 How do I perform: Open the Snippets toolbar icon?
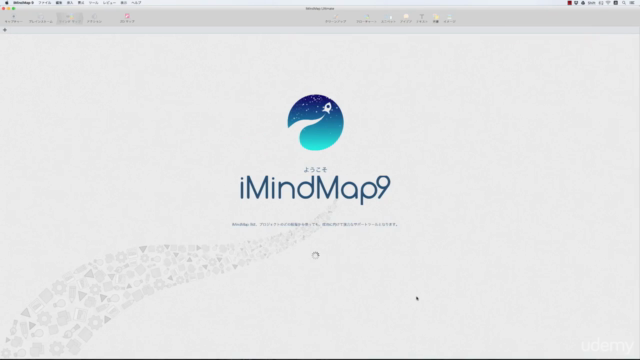(x=388, y=18)
